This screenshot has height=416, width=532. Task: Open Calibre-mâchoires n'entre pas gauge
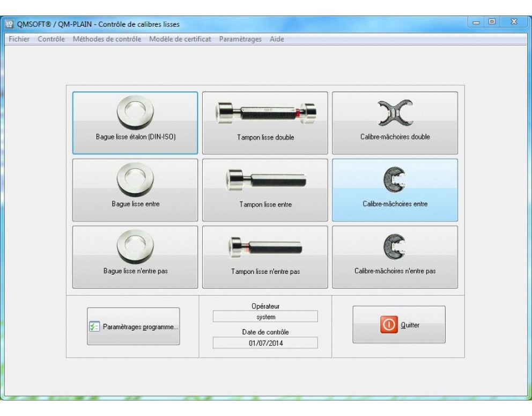(x=395, y=257)
